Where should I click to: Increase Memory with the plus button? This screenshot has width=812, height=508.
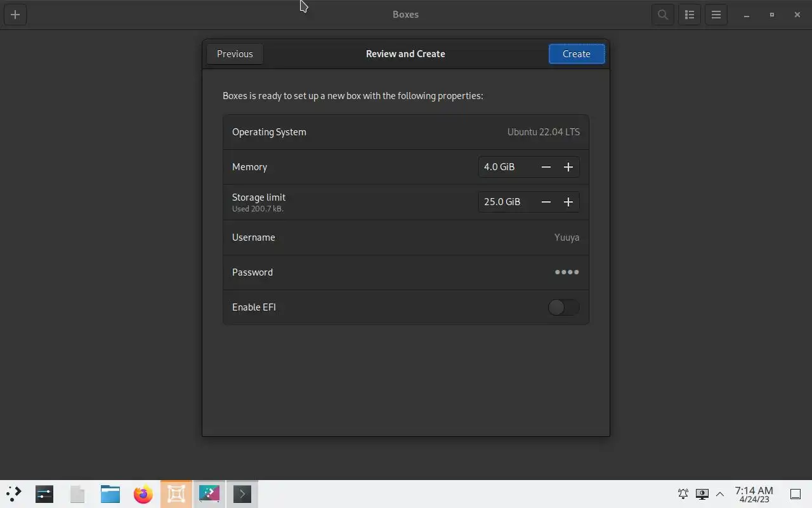coord(568,167)
